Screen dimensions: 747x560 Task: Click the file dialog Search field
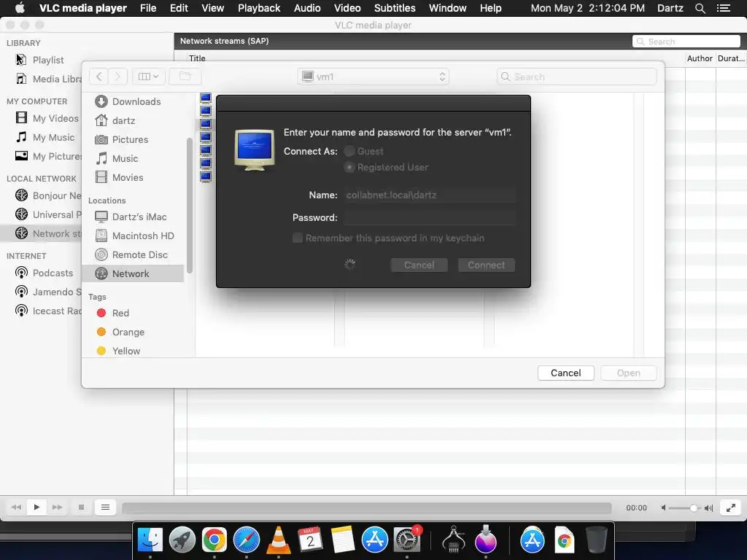pyautogui.click(x=576, y=77)
